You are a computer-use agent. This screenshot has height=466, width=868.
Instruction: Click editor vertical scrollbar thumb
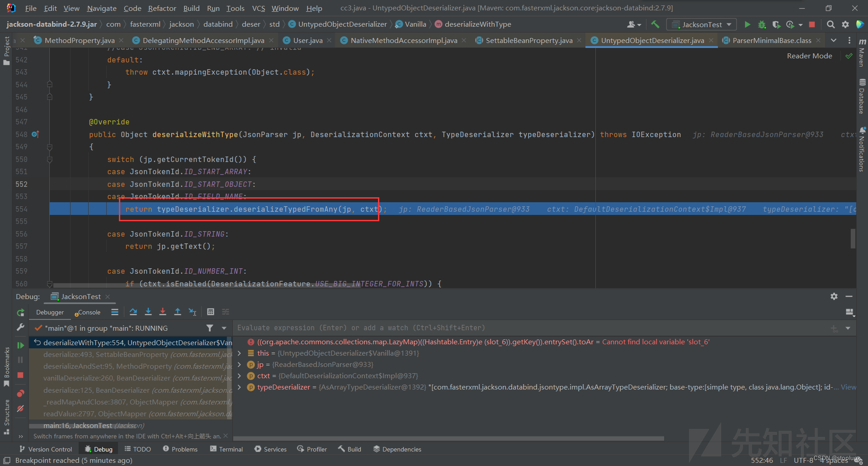pyautogui.click(x=853, y=239)
